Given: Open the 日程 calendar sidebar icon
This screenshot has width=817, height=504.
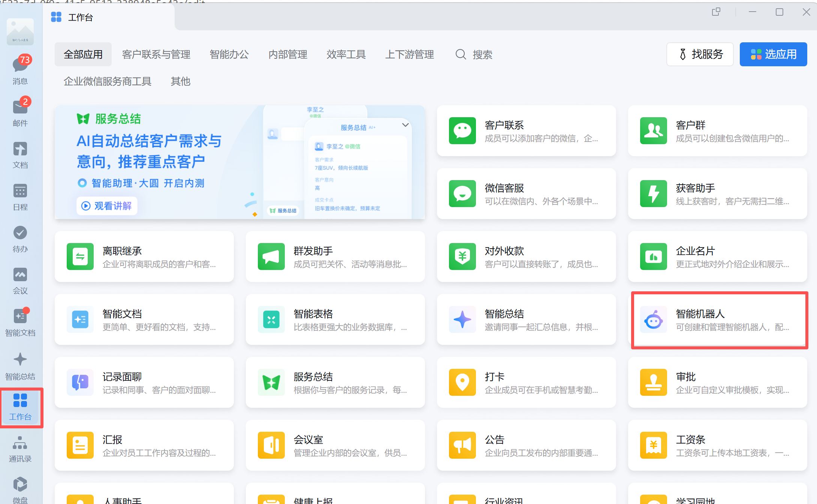Looking at the screenshot, I should pos(20,197).
